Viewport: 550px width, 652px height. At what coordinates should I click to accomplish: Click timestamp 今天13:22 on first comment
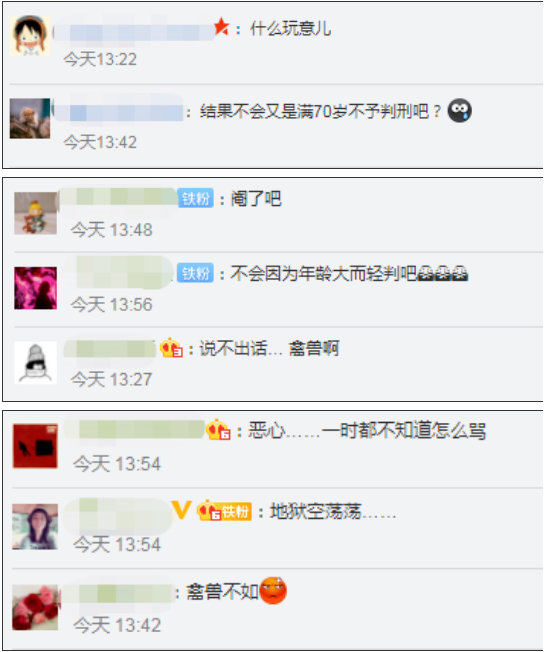(100, 59)
